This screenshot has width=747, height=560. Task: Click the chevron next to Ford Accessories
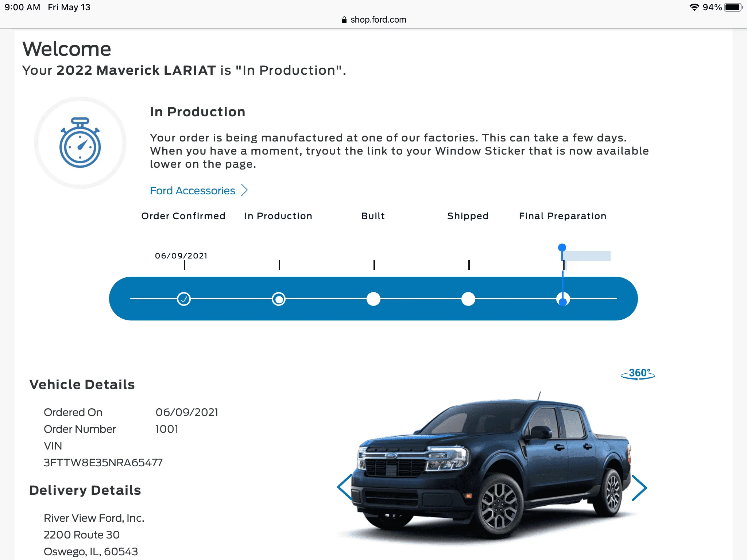[x=244, y=190]
